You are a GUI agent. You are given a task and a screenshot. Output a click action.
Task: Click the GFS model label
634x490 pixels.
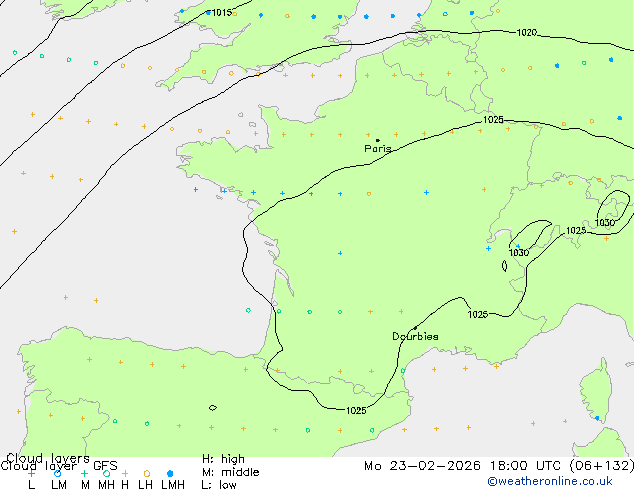click(105, 466)
